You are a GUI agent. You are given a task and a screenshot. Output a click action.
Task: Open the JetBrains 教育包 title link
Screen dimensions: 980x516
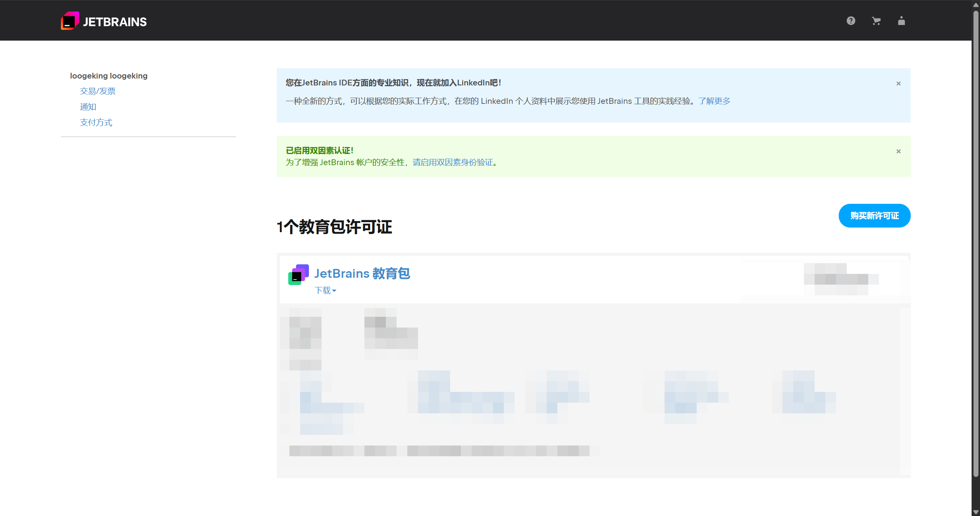[x=362, y=274]
